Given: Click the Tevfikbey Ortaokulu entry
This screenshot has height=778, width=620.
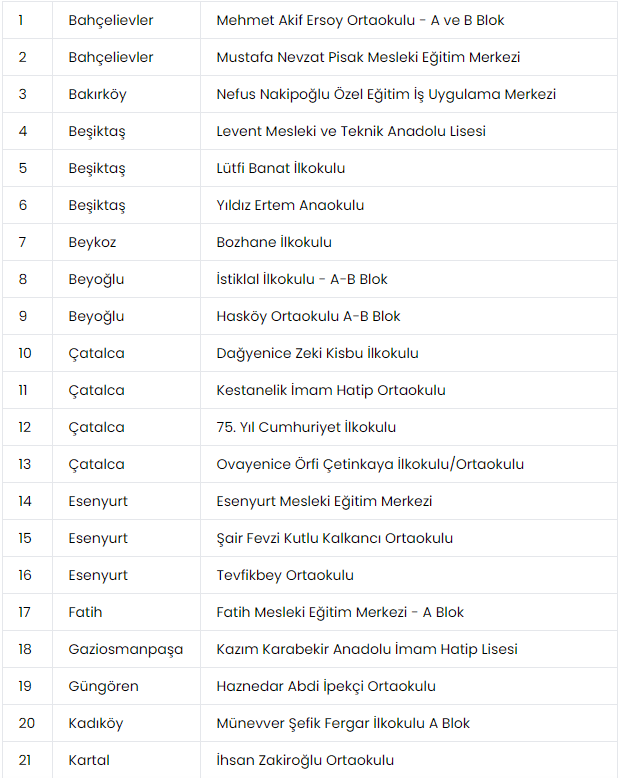Looking at the screenshot, I should (285, 575).
